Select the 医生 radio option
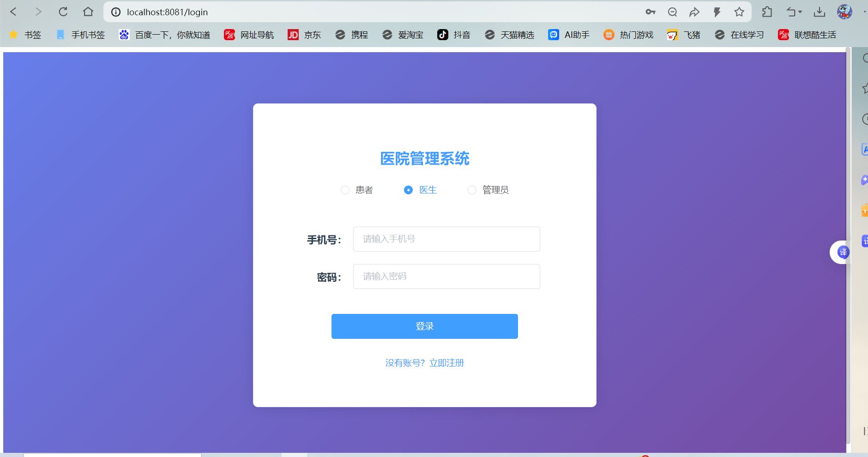The height and width of the screenshot is (457, 868). click(408, 190)
